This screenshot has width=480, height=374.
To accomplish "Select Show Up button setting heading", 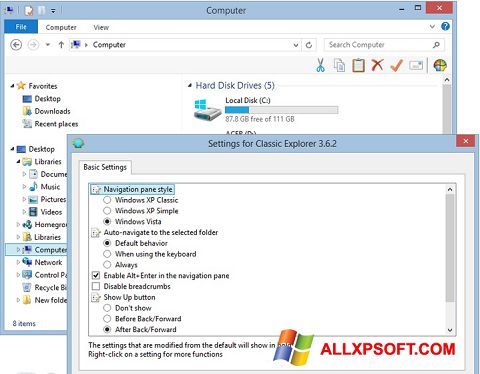I will coord(129,297).
